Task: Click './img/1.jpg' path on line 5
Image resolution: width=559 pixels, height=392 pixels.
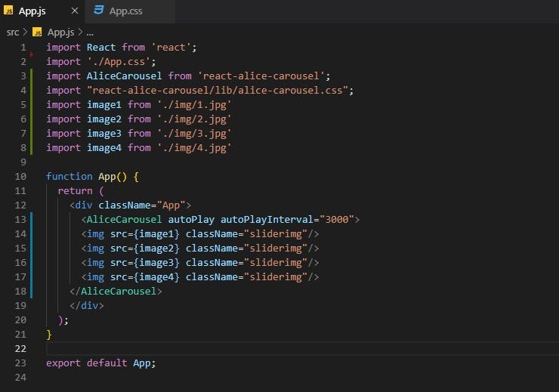Action: [x=194, y=105]
